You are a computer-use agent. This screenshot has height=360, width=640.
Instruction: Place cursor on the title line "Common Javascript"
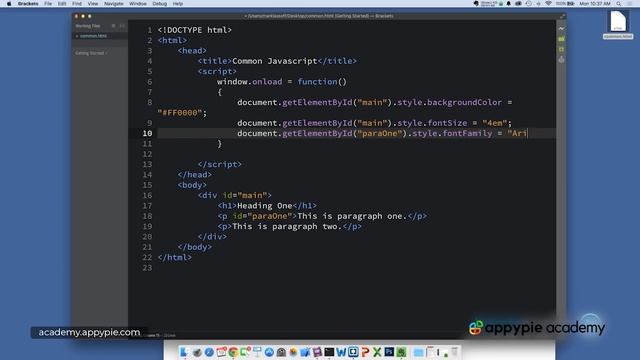click(274, 61)
